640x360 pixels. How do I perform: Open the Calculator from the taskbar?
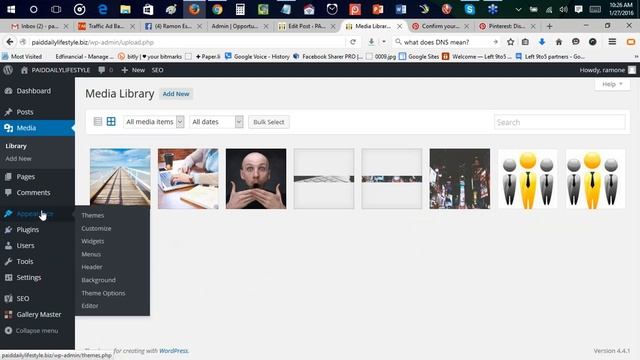pyautogui.click(x=240, y=9)
